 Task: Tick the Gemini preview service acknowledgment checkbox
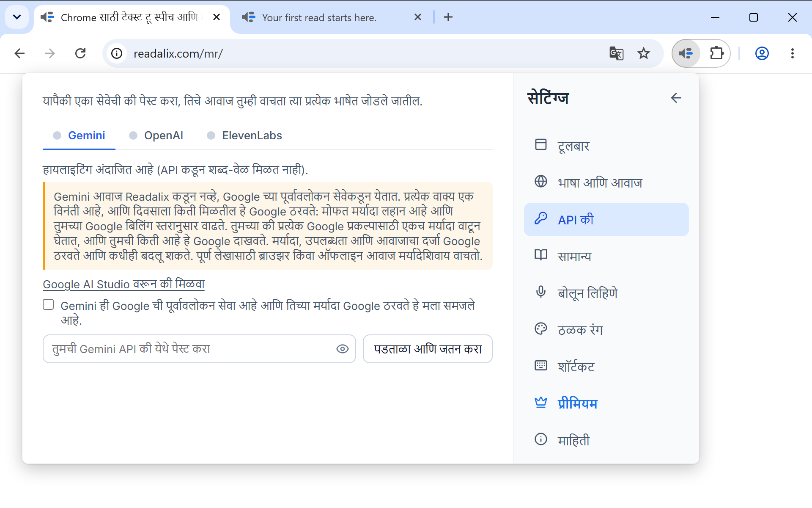pos(48,305)
